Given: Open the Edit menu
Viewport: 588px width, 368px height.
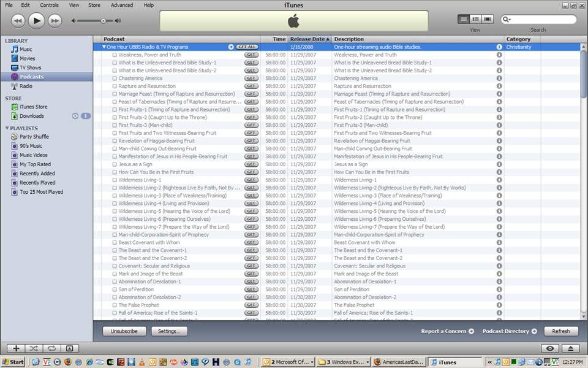Looking at the screenshot, I should [26, 5].
